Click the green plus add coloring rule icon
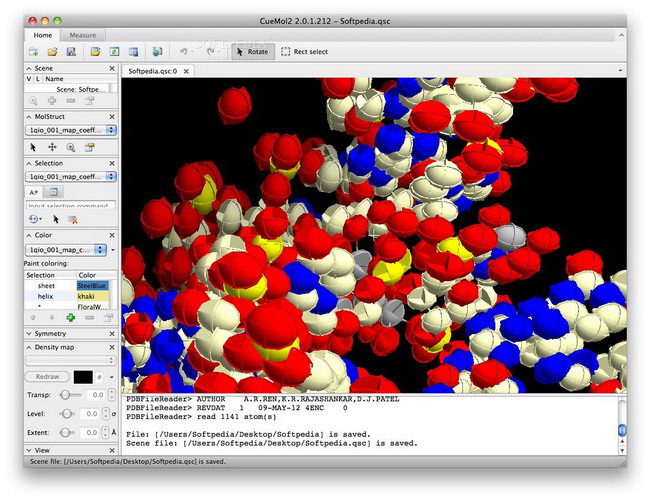 click(71, 317)
